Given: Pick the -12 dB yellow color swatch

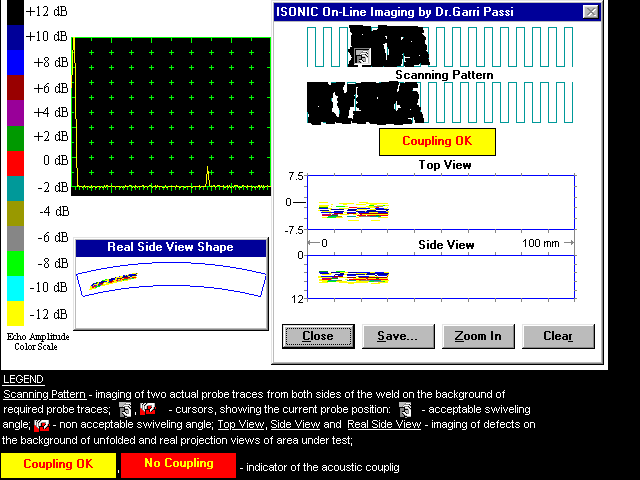Looking at the screenshot, I should coord(10,314).
